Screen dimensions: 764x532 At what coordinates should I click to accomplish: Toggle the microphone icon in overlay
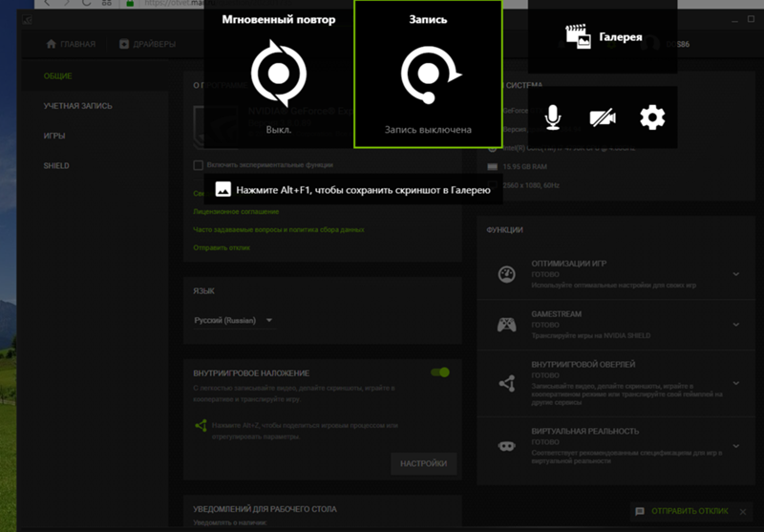(x=553, y=117)
